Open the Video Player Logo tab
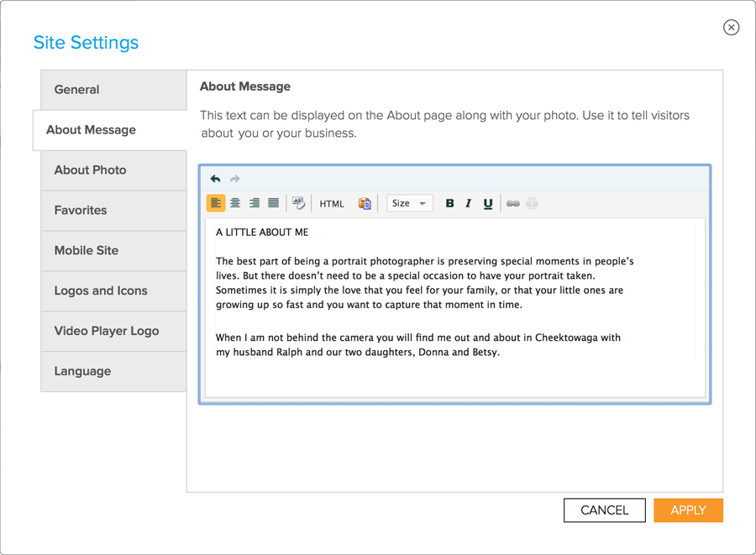Image resolution: width=756 pixels, height=555 pixels. point(113,331)
